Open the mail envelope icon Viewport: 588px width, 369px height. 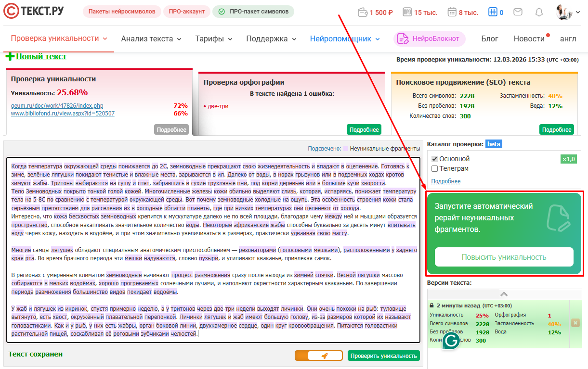pyautogui.click(x=518, y=12)
